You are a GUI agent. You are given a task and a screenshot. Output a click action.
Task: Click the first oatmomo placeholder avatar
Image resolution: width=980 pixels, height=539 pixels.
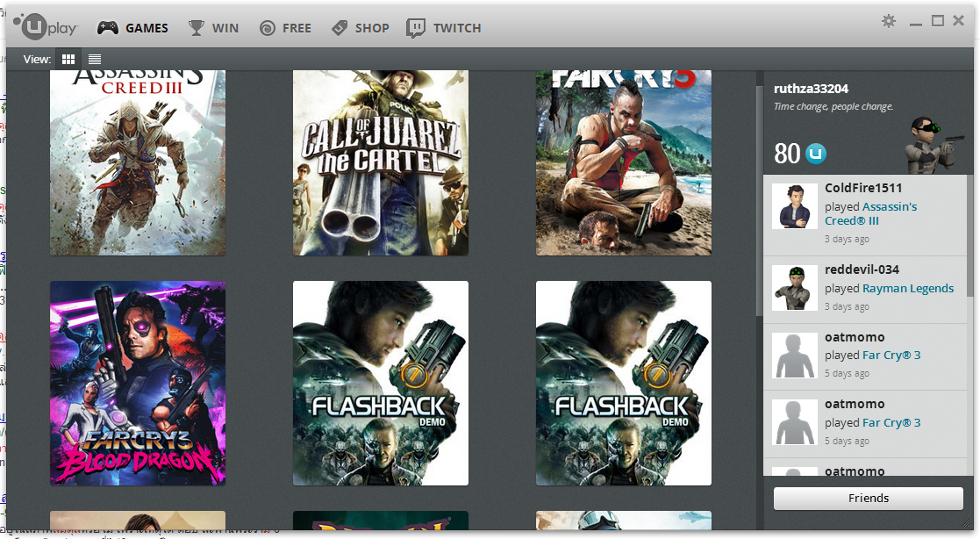click(795, 356)
